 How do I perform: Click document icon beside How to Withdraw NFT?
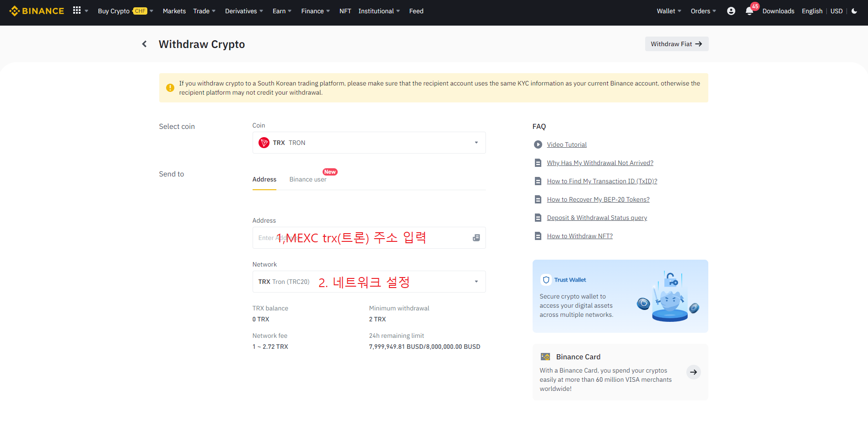click(538, 236)
